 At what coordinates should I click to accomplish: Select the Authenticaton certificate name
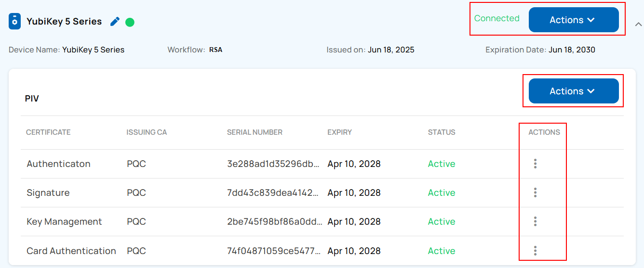click(58, 164)
